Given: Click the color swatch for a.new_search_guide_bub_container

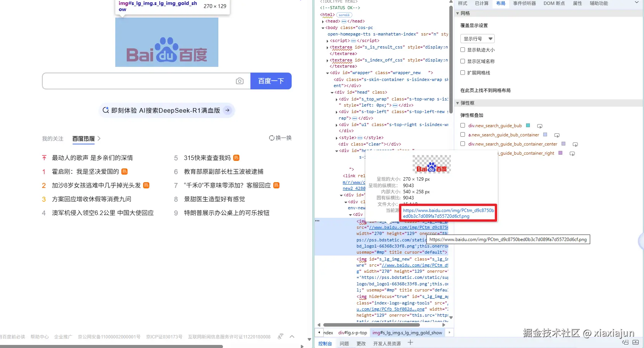Looking at the screenshot, I should tap(545, 134).
